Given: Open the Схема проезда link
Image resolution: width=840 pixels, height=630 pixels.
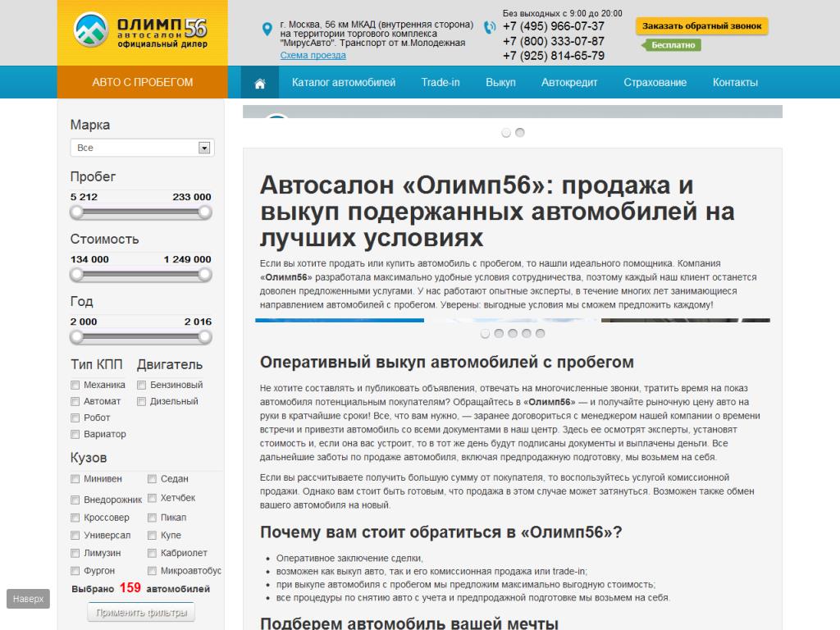Looking at the screenshot, I should tap(313, 55).
